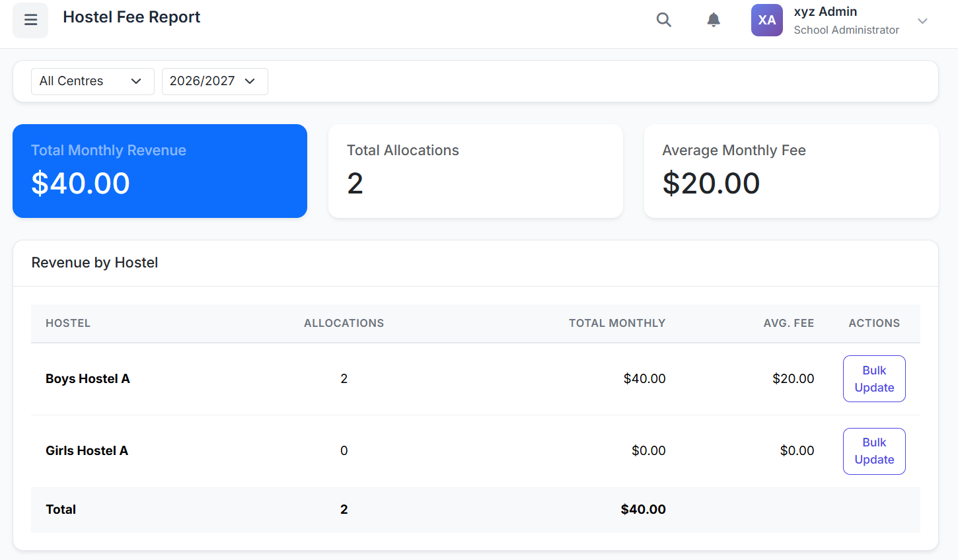Viewport: 958px width, 560px height.
Task: Click the Total Allocations card
Action: pyautogui.click(x=475, y=171)
